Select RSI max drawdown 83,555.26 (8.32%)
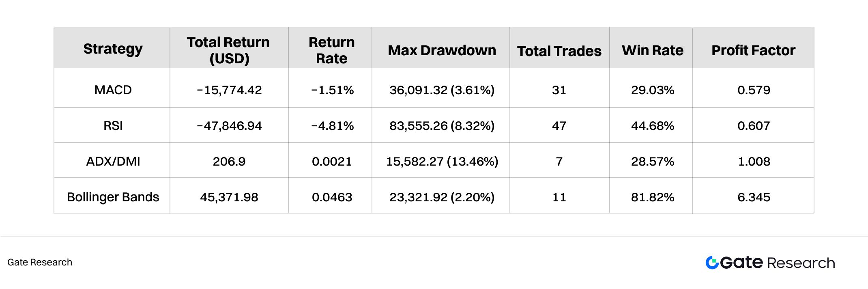Screen dimensions: 868x289 (442, 126)
